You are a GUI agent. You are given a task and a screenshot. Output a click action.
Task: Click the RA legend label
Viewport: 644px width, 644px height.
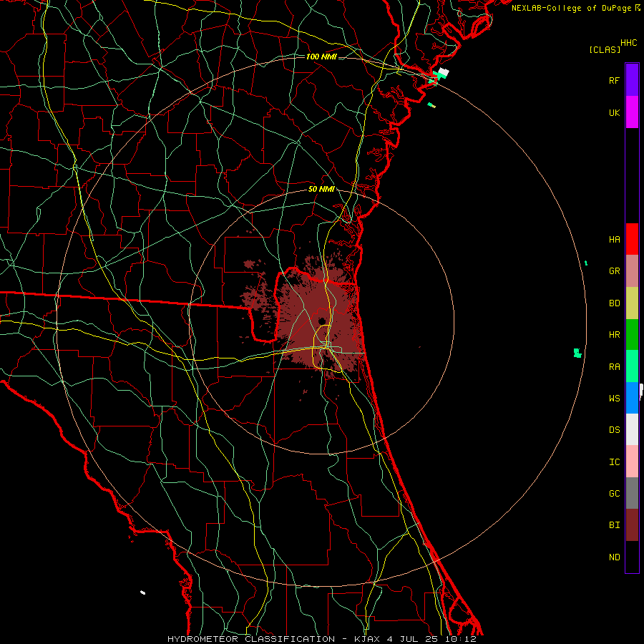tap(614, 366)
